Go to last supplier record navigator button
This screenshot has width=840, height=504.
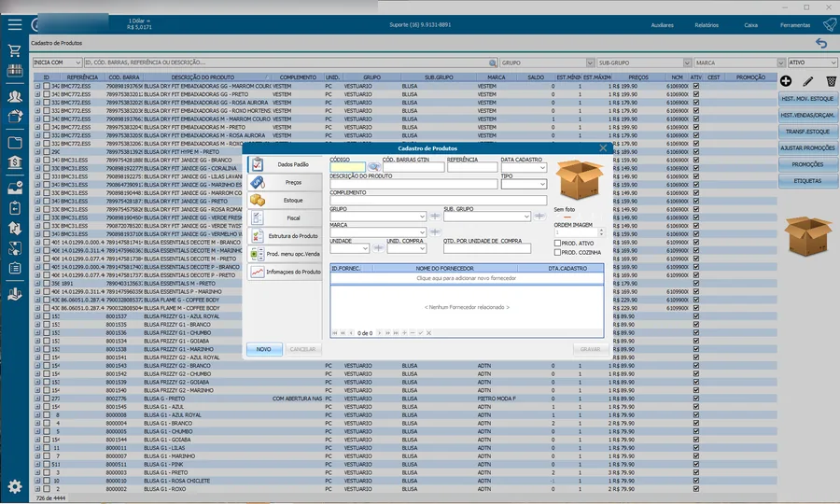coord(396,333)
